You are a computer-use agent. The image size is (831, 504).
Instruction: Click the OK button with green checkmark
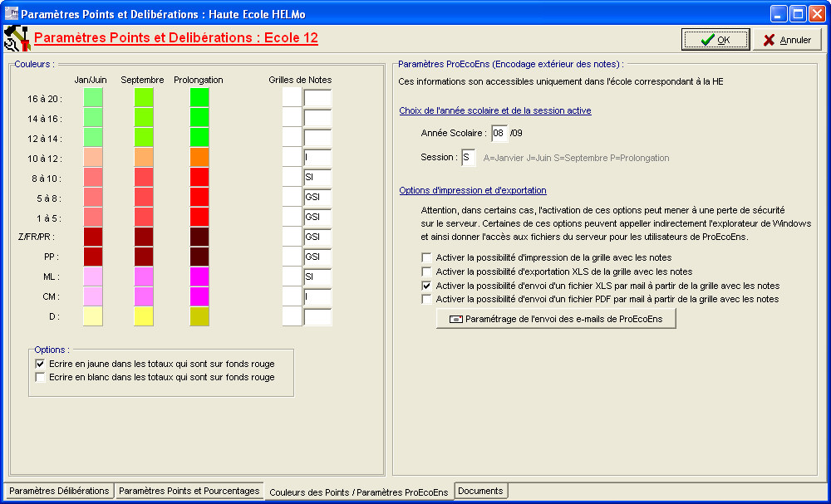715,40
